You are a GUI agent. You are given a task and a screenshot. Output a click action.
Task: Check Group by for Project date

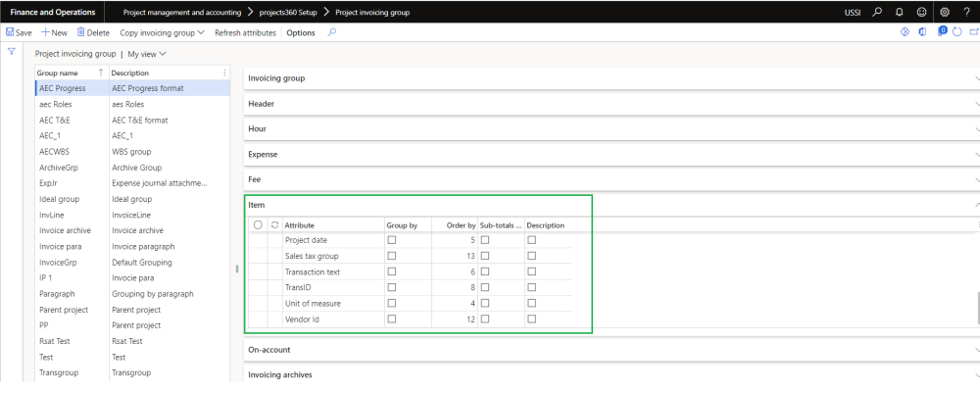click(x=392, y=239)
